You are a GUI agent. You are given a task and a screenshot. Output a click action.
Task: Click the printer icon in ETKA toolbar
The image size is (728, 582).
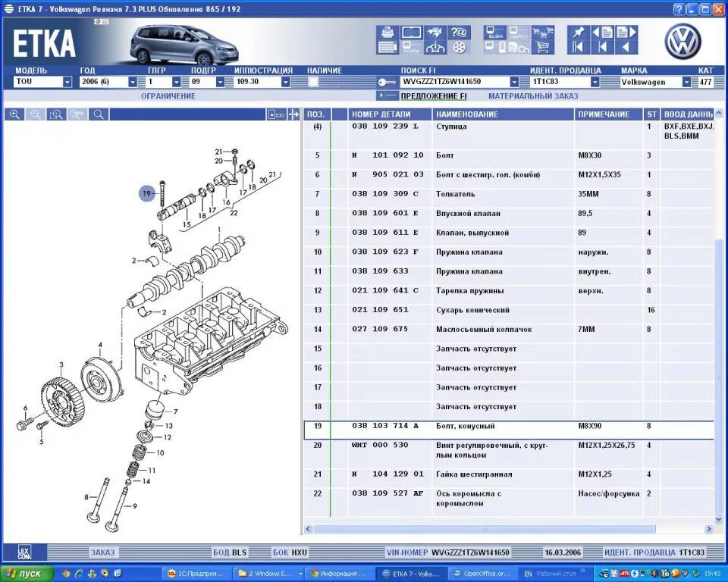tap(388, 33)
